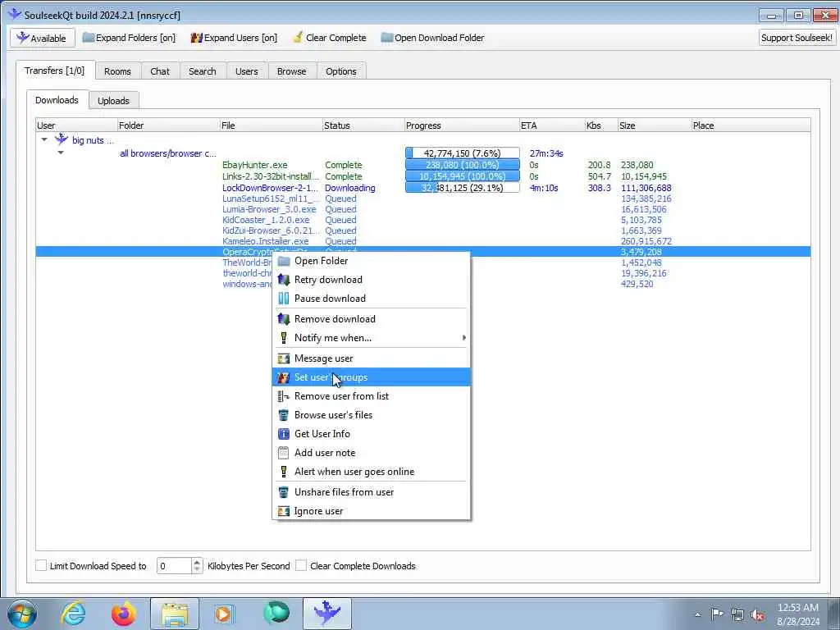Collapse the all browsers folder row
Viewport: 840px width, 630px height.
61,153
